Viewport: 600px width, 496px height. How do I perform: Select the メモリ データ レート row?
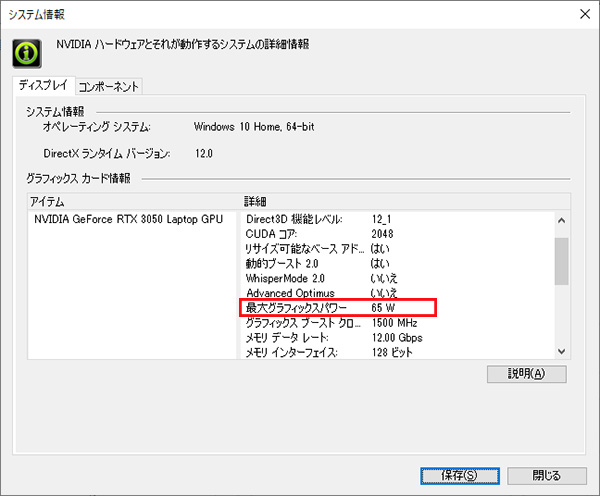[x=396, y=338]
